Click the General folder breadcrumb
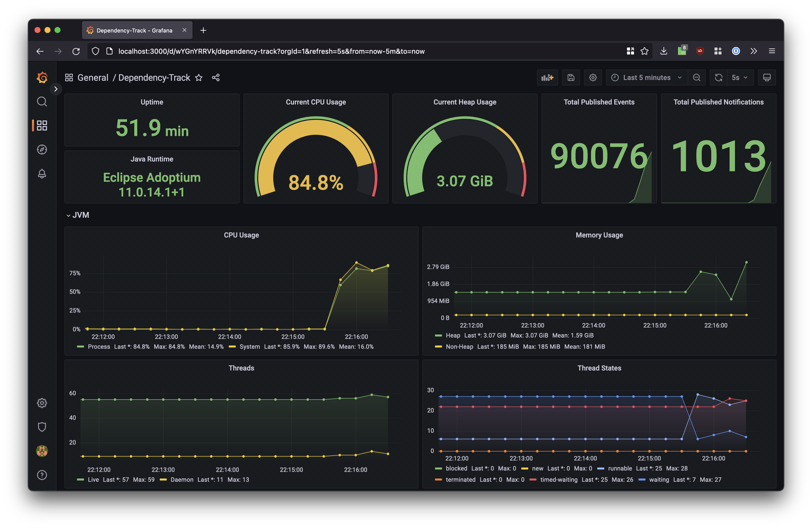 click(x=93, y=78)
